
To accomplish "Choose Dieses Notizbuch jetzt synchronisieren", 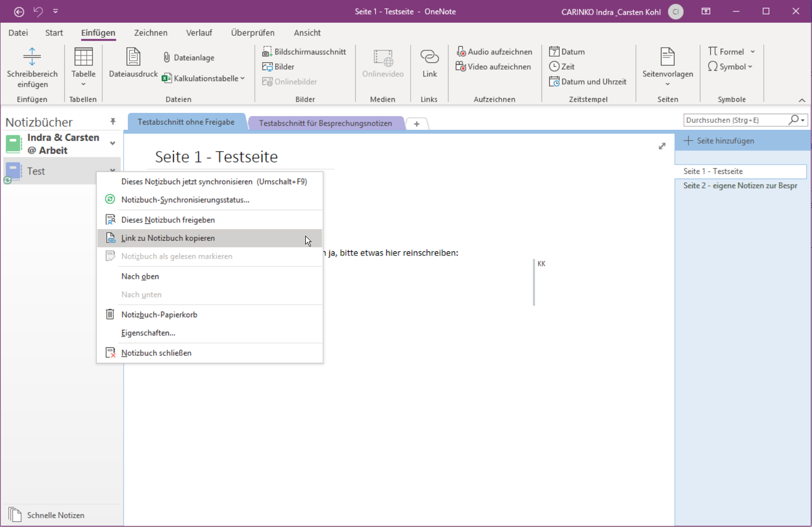I will (x=210, y=182).
